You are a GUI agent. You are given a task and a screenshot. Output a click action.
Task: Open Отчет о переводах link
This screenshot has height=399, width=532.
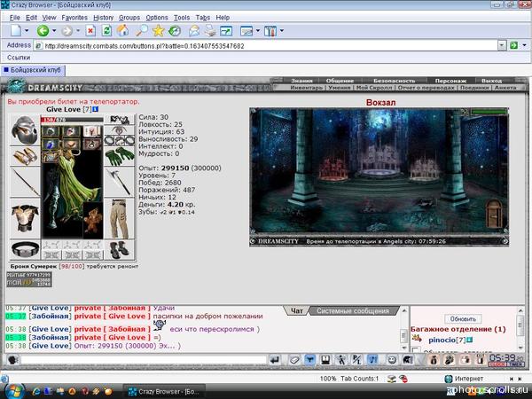click(x=426, y=88)
